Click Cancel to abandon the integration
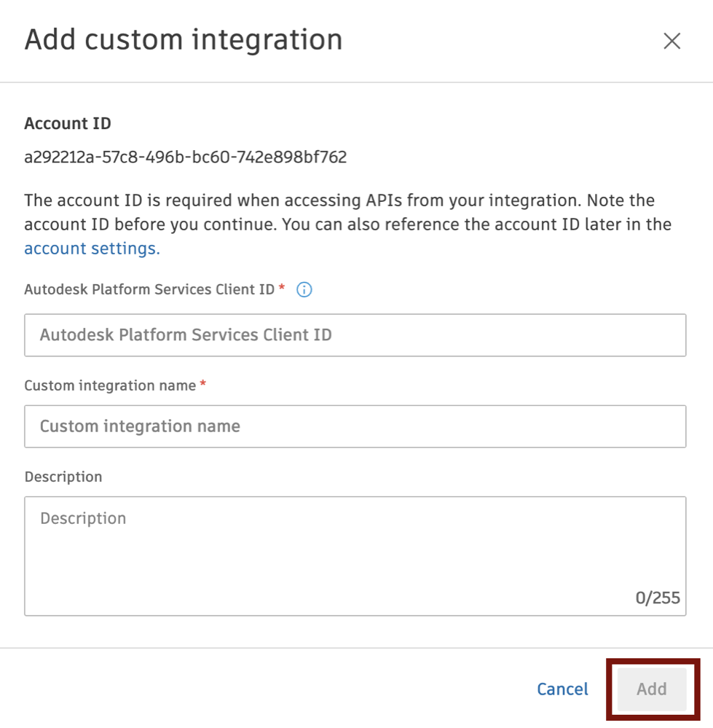The height and width of the screenshot is (728, 713). [562, 689]
